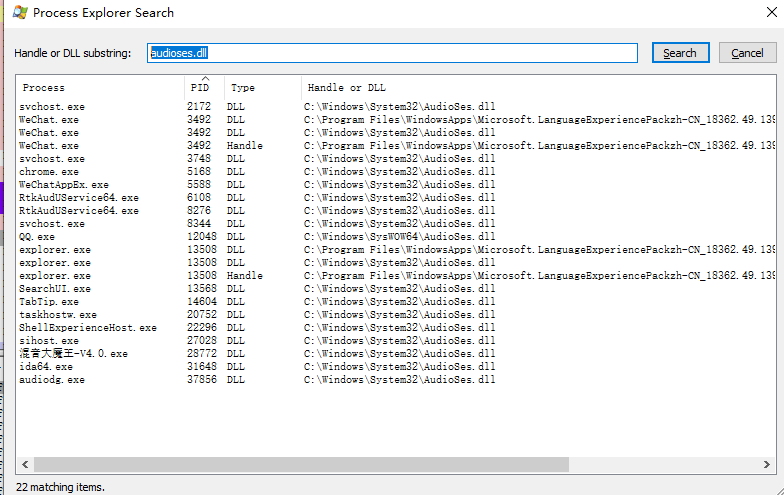Select the WeChatAppEx.exe result row
Image resolution: width=784 pixels, height=495 pixels.
pyautogui.click(x=63, y=185)
